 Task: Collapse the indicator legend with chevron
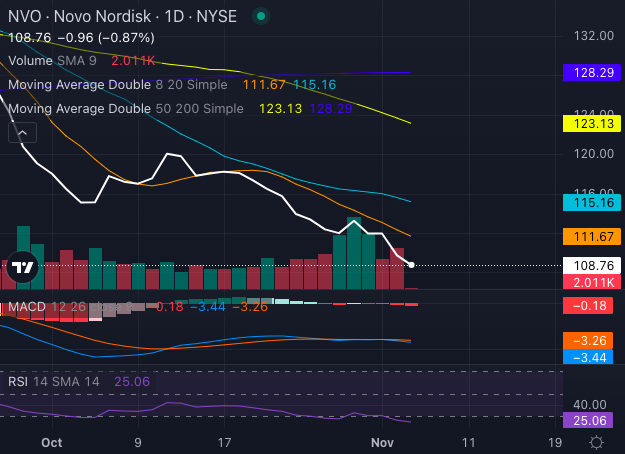pos(24,132)
